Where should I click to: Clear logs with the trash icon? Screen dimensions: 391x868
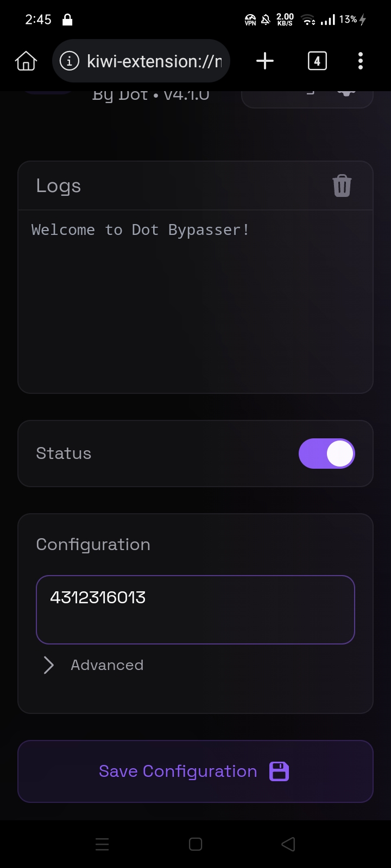[342, 186]
